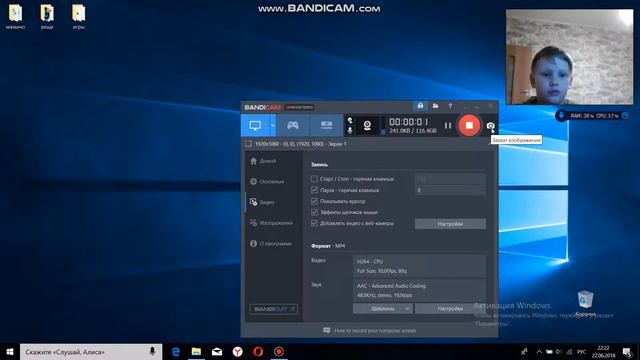Open webcam Настройки button in Запись section
This screenshot has height=360, width=640.
pos(450,224)
